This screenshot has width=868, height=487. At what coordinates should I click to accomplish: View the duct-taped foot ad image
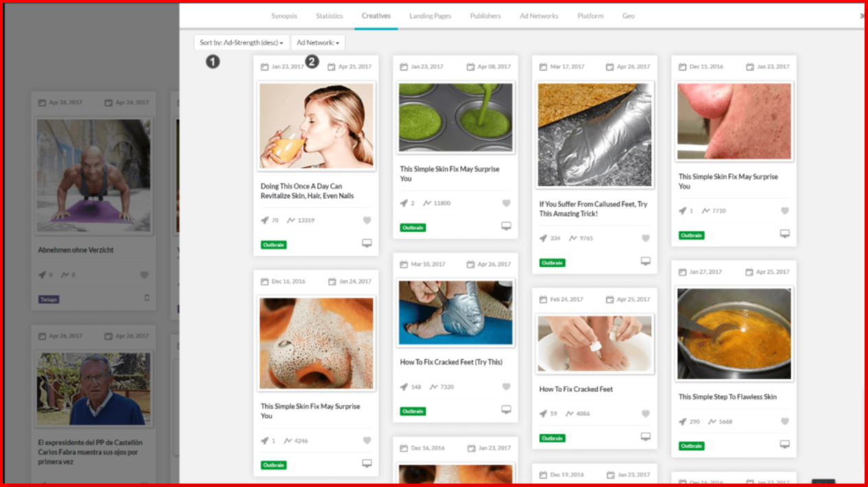594,135
